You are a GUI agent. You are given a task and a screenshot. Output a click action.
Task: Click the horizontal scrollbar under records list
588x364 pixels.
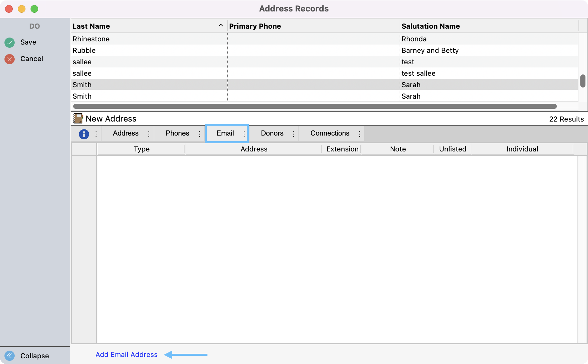(315, 106)
